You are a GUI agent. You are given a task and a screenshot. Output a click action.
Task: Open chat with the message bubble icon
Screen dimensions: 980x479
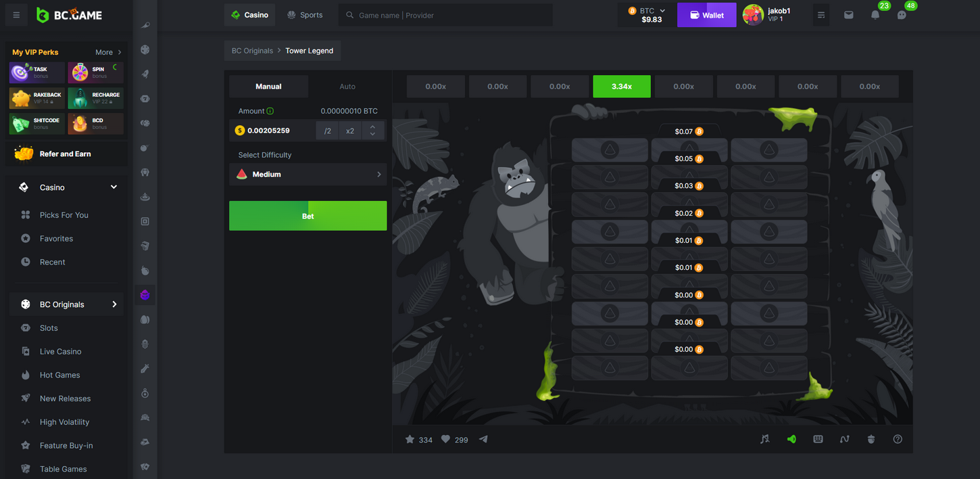901,14
